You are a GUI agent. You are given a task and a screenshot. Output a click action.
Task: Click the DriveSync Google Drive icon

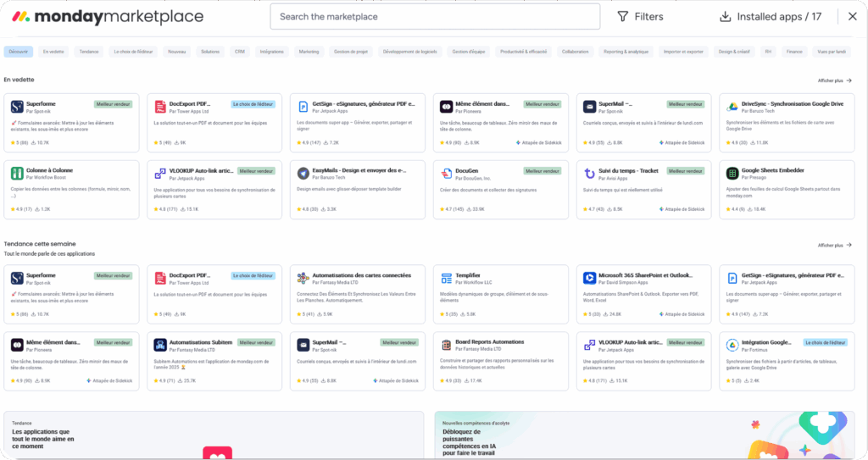[x=732, y=106]
